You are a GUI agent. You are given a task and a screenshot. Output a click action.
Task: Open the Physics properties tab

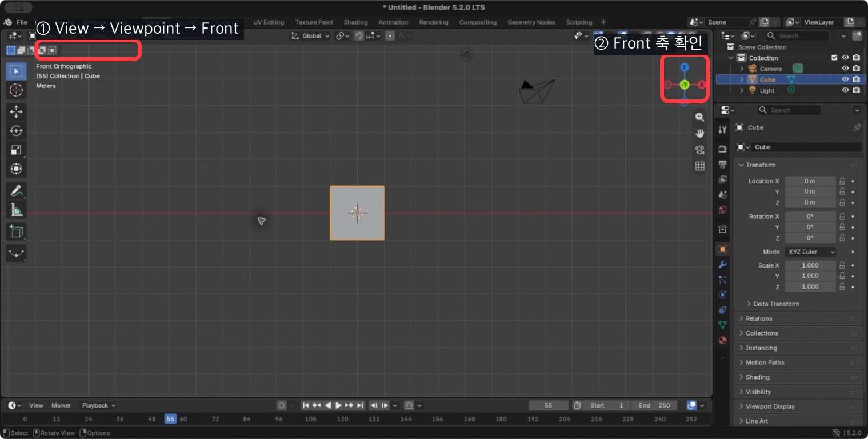coord(722,294)
